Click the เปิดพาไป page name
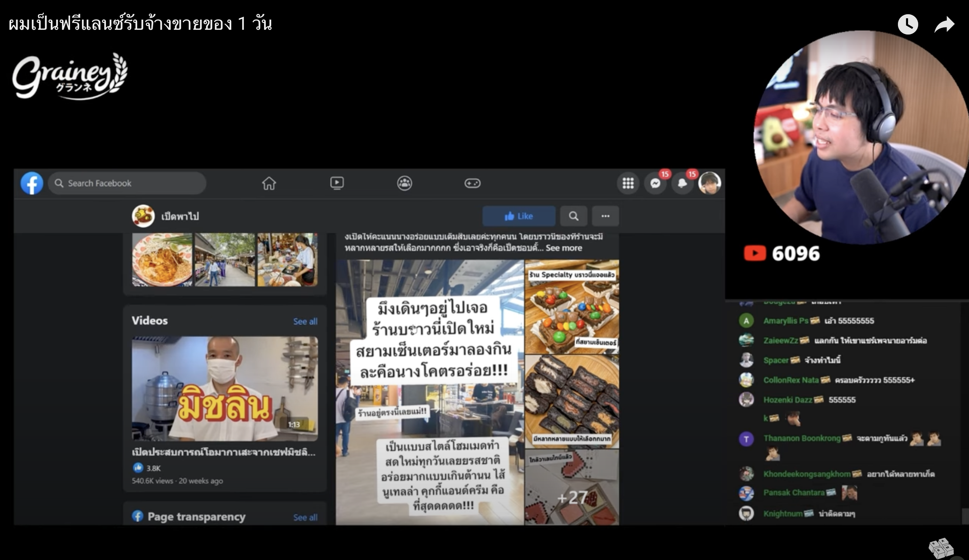The width and height of the screenshot is (969, 560). pos(180,216)
